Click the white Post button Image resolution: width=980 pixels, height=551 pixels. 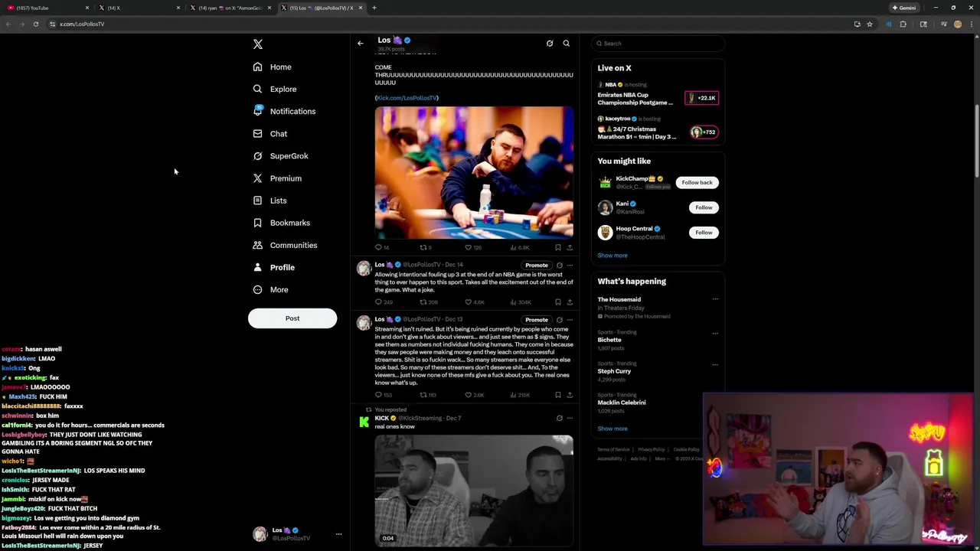292,318
